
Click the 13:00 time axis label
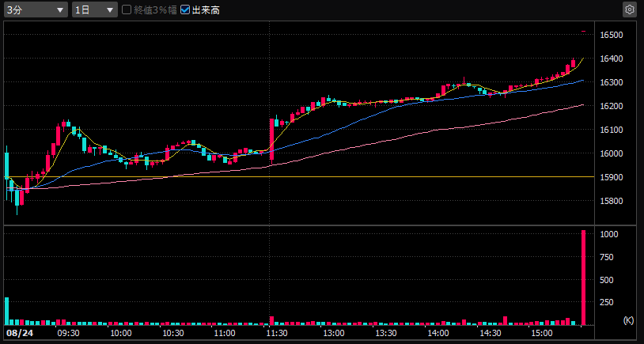click(334, 333)
